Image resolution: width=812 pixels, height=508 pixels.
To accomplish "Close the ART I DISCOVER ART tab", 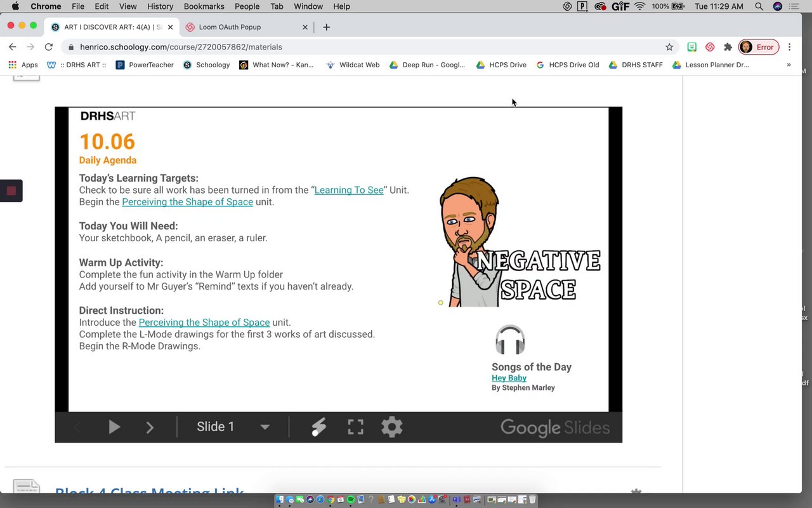I will pos(170,27).
